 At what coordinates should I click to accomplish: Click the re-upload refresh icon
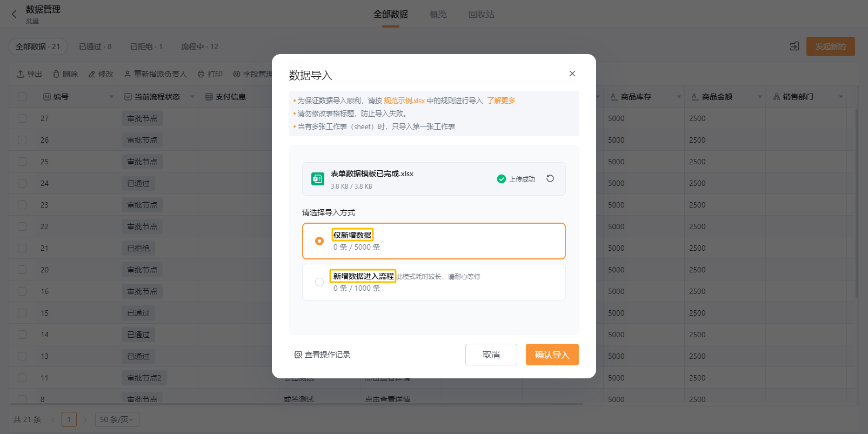coord(550,178)
